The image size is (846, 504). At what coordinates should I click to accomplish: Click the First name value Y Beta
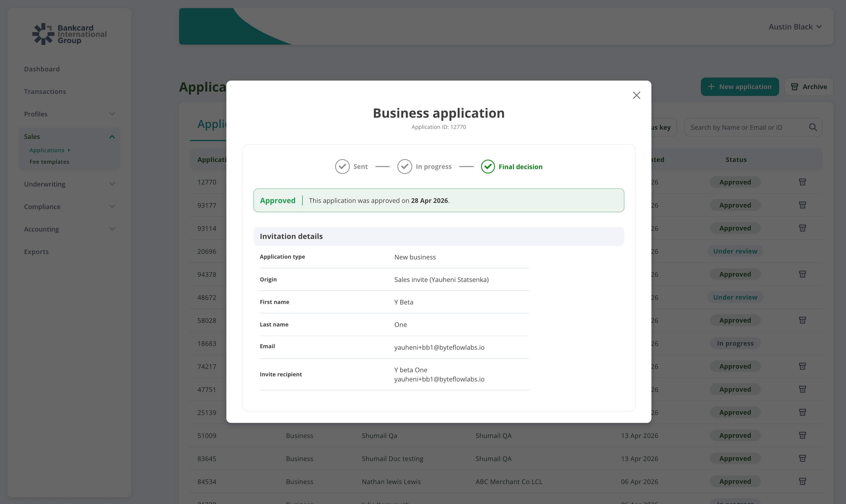pyautogui.click(x=404, y=302)
